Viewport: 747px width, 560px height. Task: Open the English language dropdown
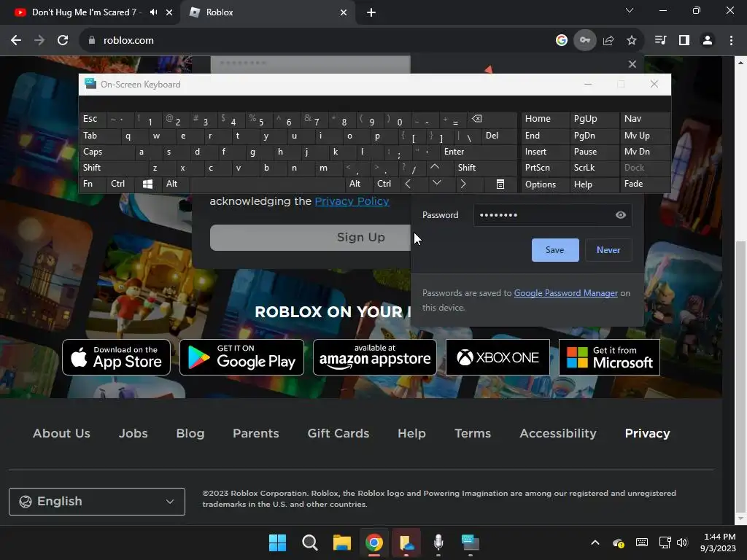pos(97,502)
